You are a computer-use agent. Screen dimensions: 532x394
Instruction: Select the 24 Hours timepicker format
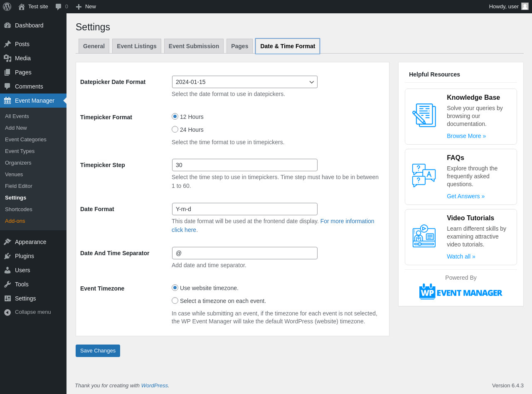[175, 129]
